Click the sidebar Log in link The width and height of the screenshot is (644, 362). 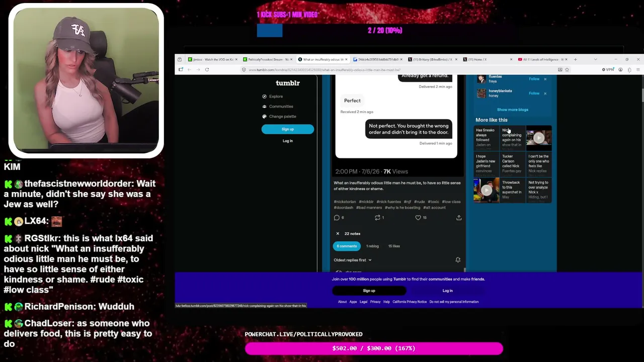coord(288,141)
